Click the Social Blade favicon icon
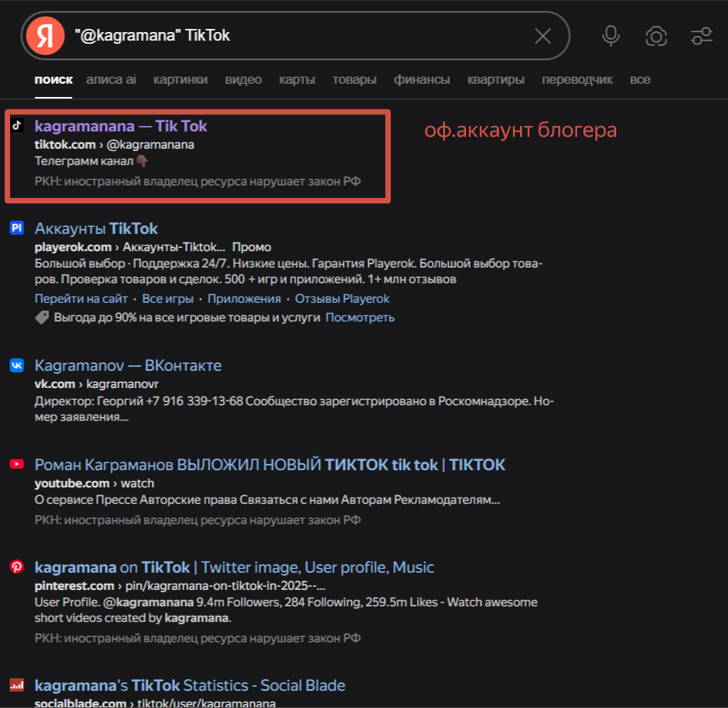The height and width of the screenshot is (708, 728). (17, 685)
